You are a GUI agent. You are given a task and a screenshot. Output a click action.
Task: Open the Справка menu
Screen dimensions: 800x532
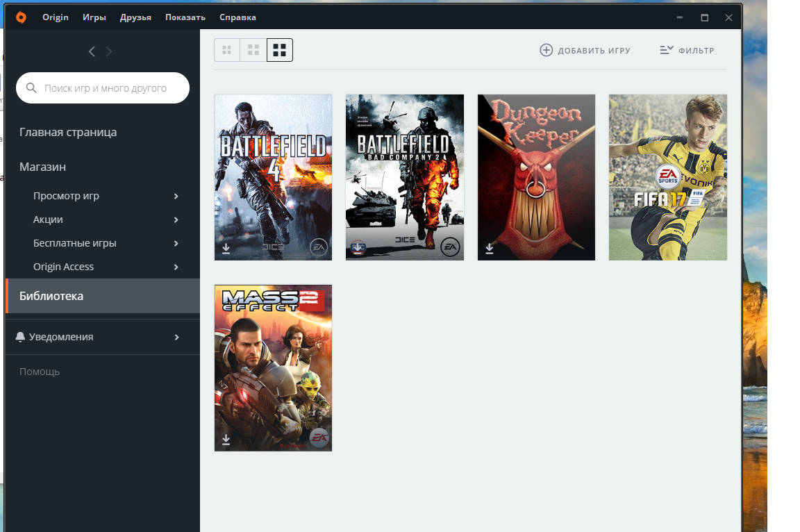[x=237, y=17]
